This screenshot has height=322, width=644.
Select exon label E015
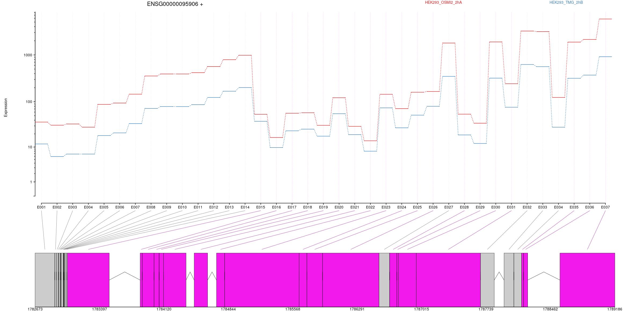pyautogui.click(x=261, y=207)
